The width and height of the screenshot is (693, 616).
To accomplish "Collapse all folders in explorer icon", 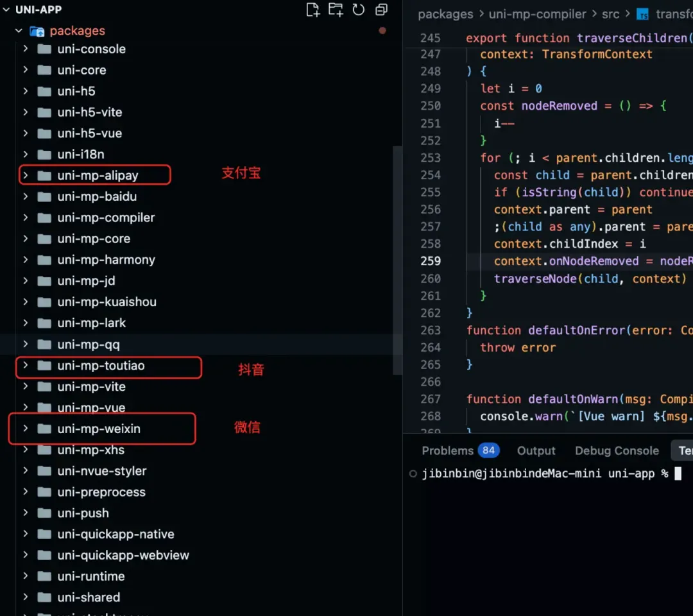I will [381, 10].
